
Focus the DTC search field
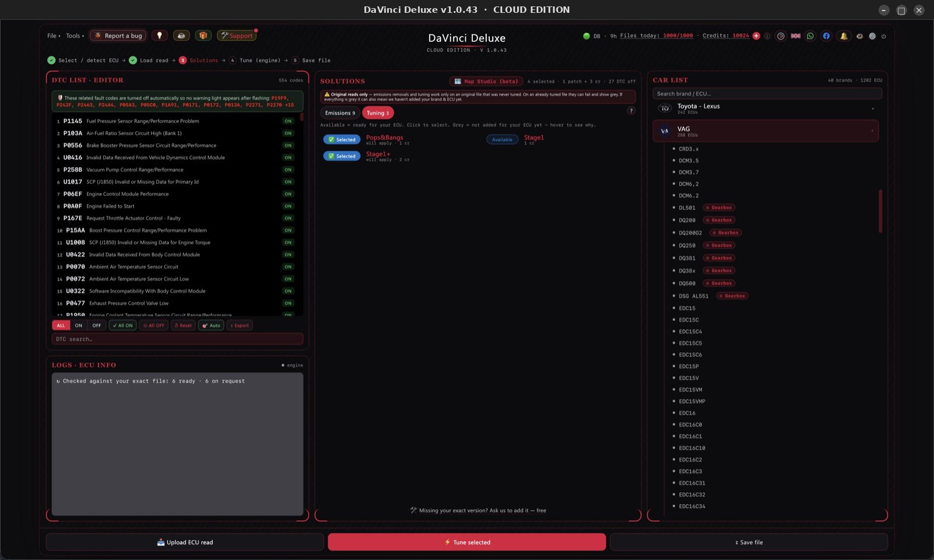click(177, 339)
